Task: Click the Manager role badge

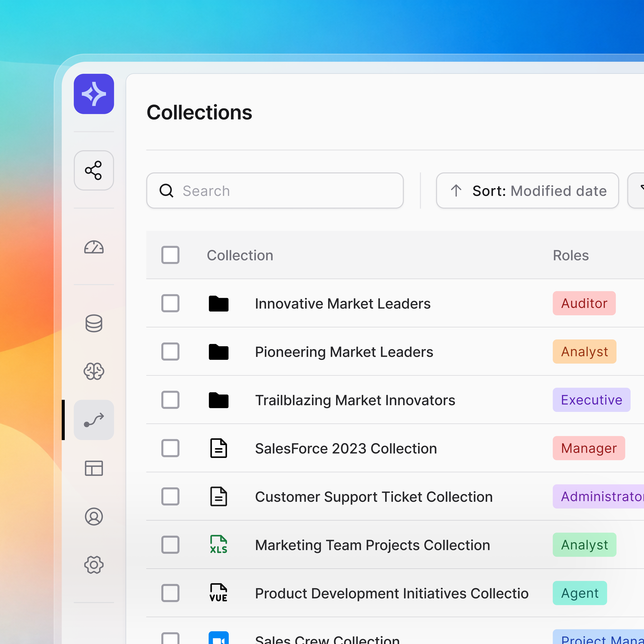Action: tap(589, 448)
